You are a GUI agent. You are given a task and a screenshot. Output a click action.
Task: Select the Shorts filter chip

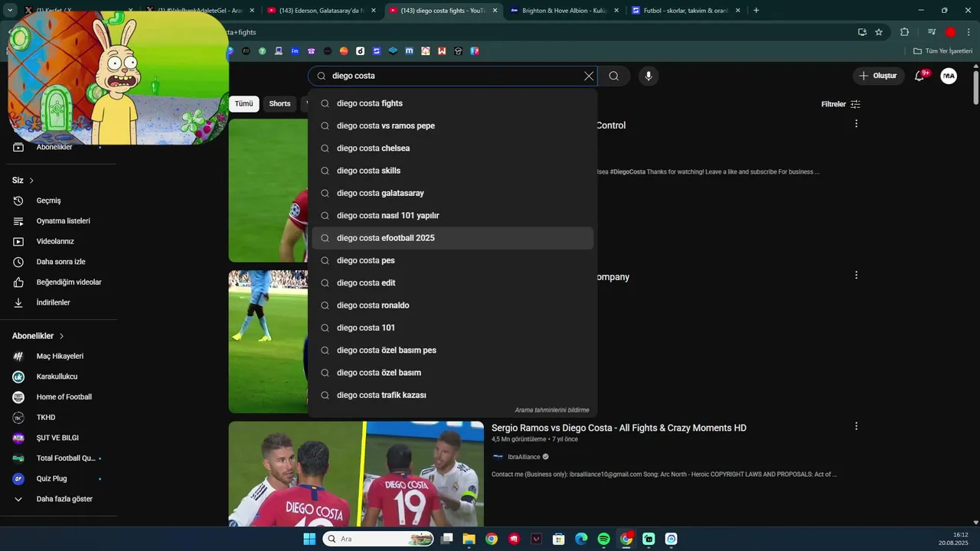point(279,103)
